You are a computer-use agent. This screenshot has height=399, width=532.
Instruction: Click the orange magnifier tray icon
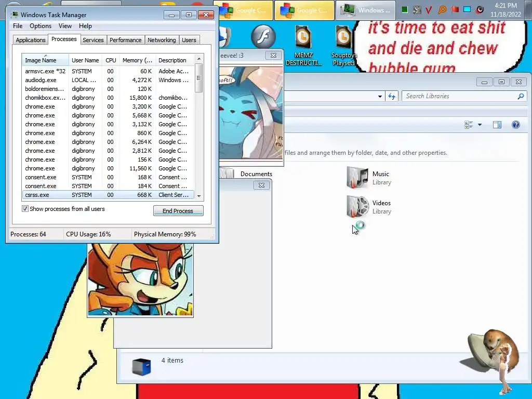coord(442,10)
